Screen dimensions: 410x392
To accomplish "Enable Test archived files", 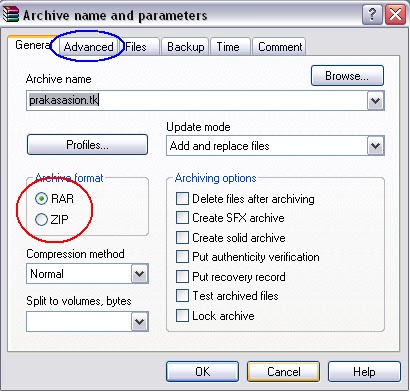I will point(182,296).
